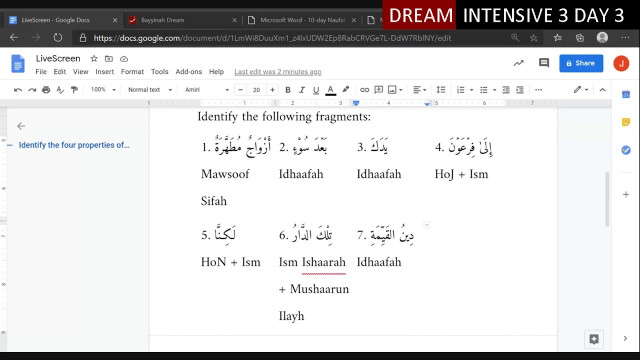Click the Explore button at bottom right
The width and height of the screenshot is (640, 360).
(594, 339)
